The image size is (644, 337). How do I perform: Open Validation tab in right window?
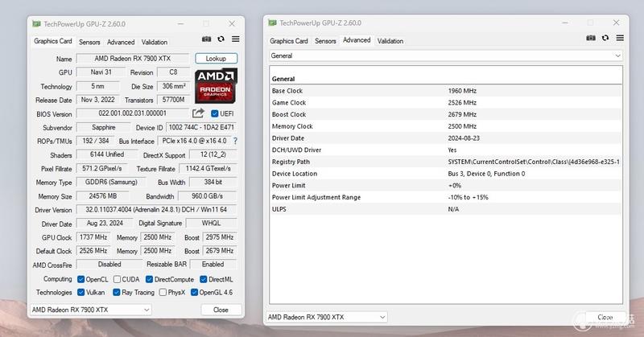pyautogui.click(x=390, y=41)
